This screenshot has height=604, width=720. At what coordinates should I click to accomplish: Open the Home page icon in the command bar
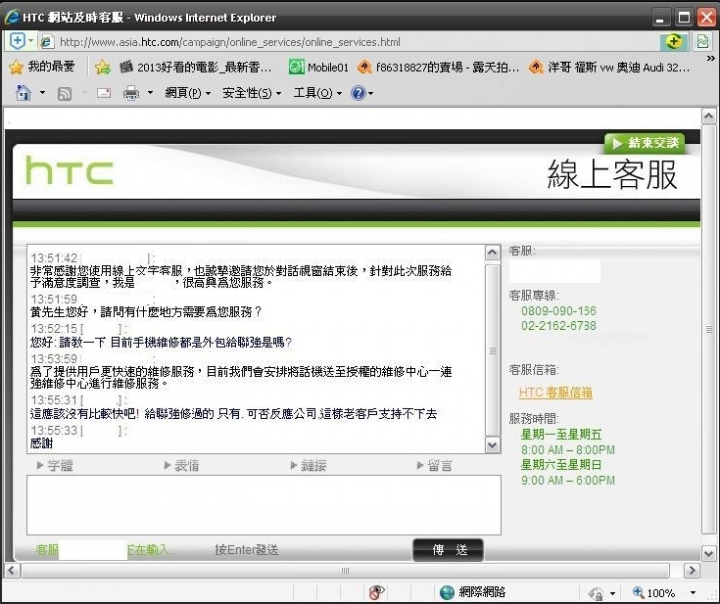pyautogui.click(x=23, y=93)
